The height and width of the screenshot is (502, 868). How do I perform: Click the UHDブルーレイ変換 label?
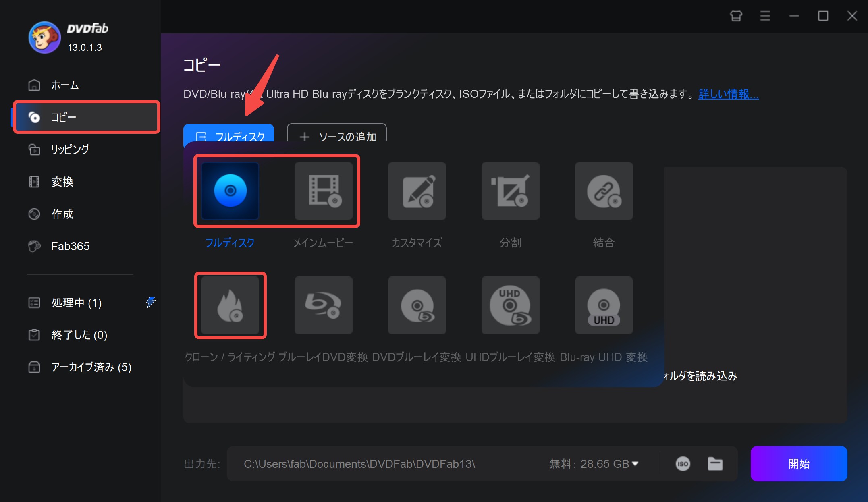pos(510,357)
